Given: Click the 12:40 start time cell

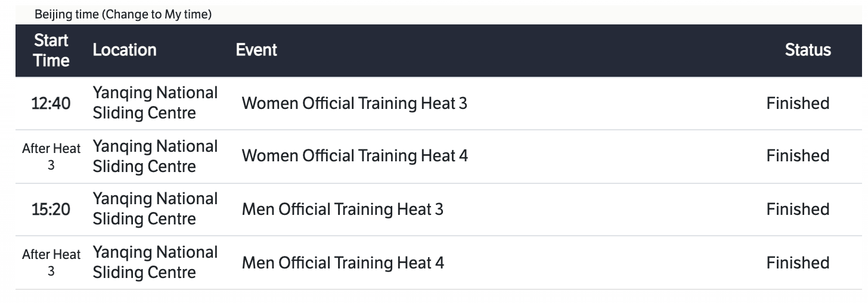Looking at the screenshot, I should [x=51, y=104].
